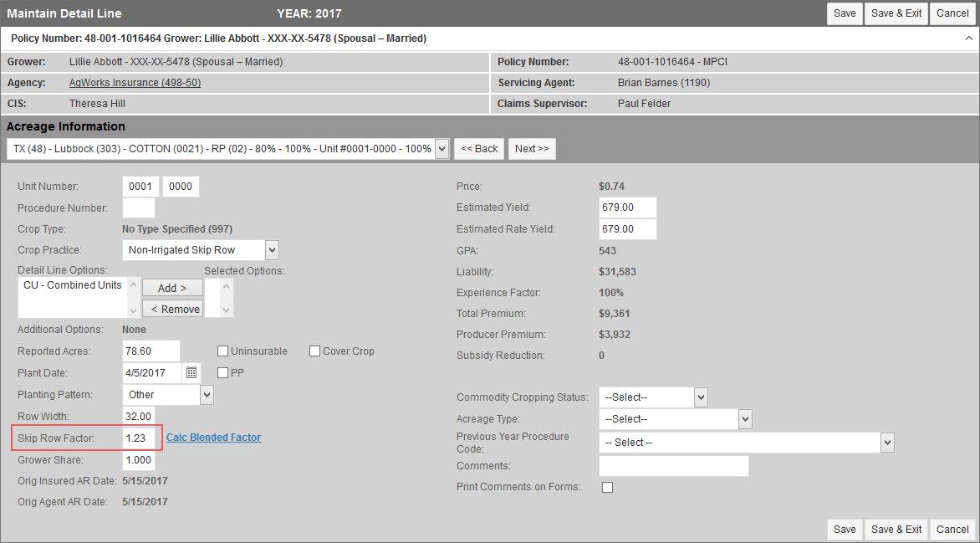Toggle the PP checkbox
Viewport: 980px width, 543px height.
[223, 372]
